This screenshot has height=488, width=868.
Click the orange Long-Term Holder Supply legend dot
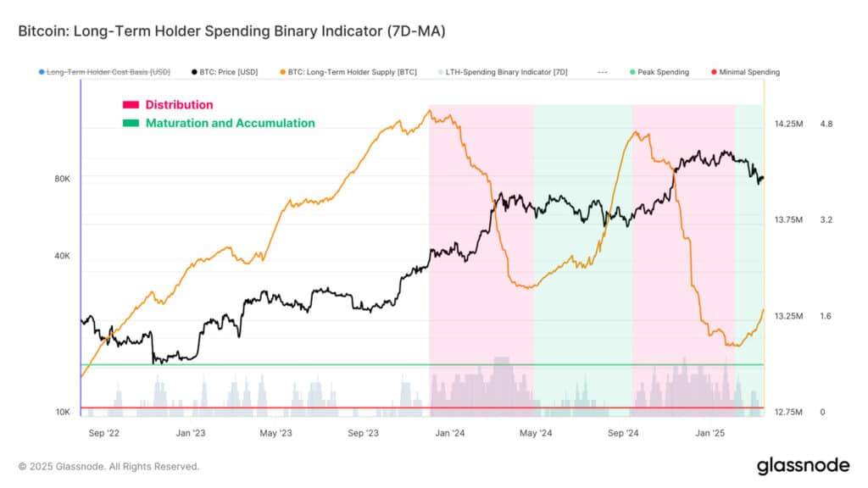coord(283,72)
